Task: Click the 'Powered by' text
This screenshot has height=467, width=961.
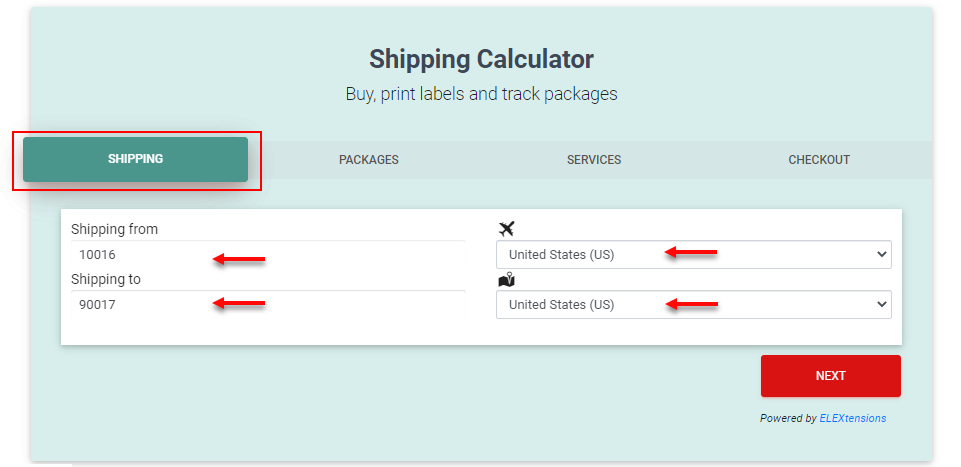Action: (x=787, y=418)
